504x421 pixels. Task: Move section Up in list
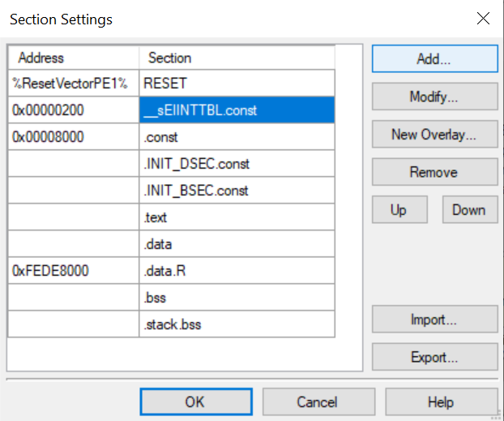399,209
